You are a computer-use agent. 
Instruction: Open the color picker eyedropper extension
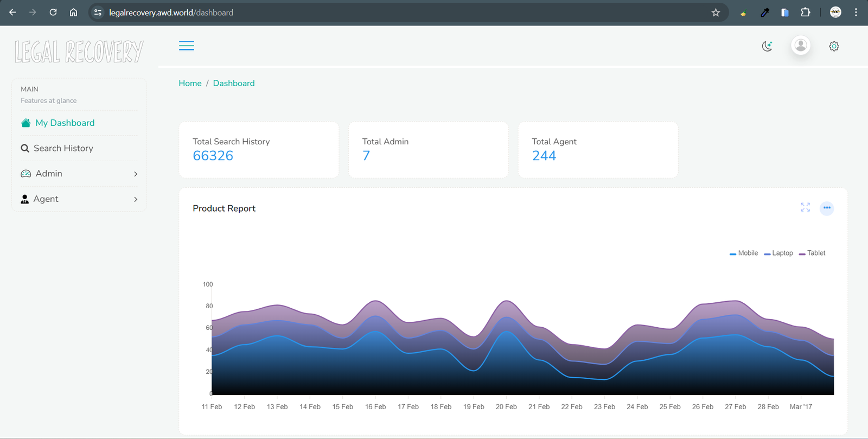coord(765,12)
